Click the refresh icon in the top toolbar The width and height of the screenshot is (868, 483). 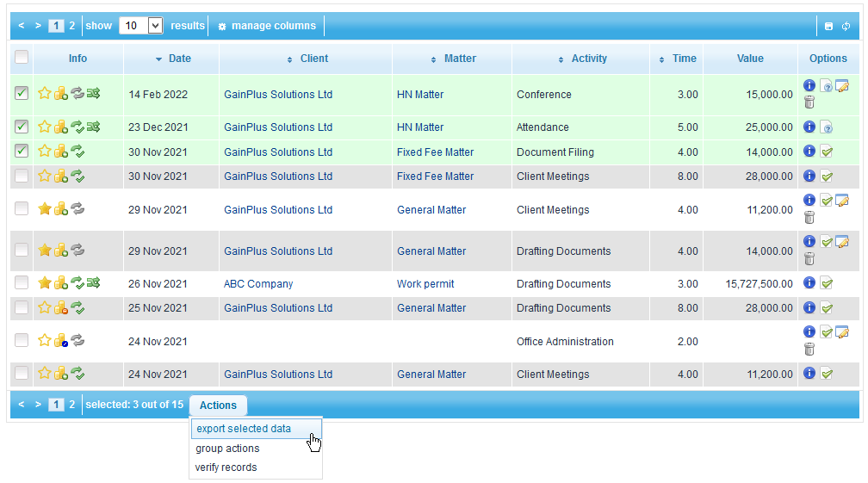[x=846, y=26]
